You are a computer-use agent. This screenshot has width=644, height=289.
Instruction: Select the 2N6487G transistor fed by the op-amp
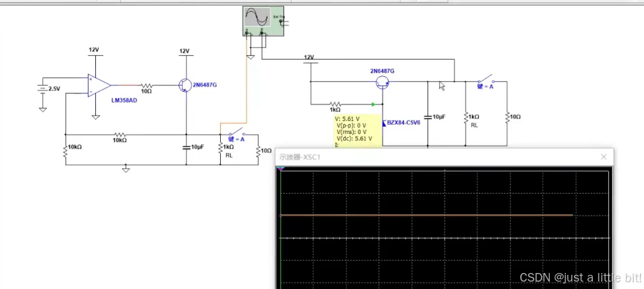click(185, 85)
